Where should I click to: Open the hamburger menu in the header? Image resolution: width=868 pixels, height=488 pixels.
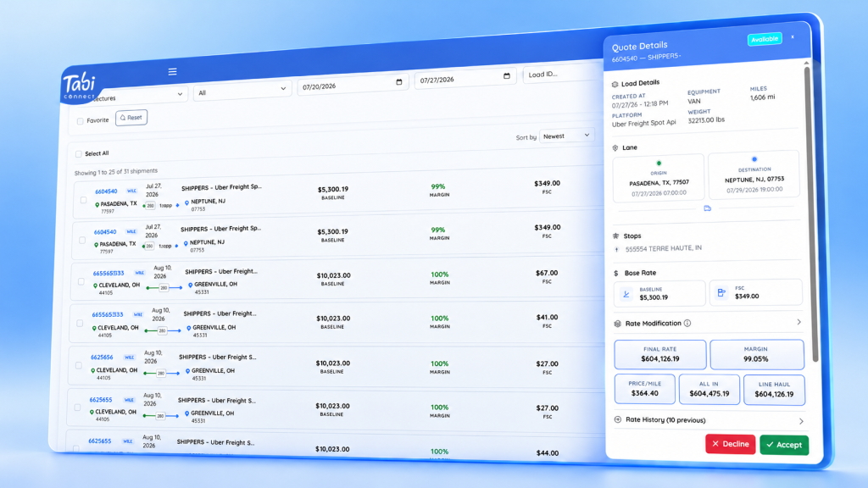click(173, 71)
